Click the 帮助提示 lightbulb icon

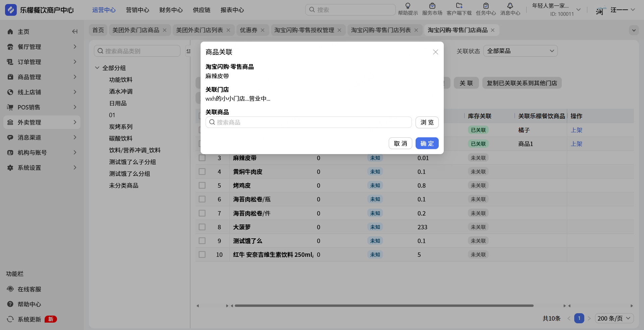tap(408, 6)
